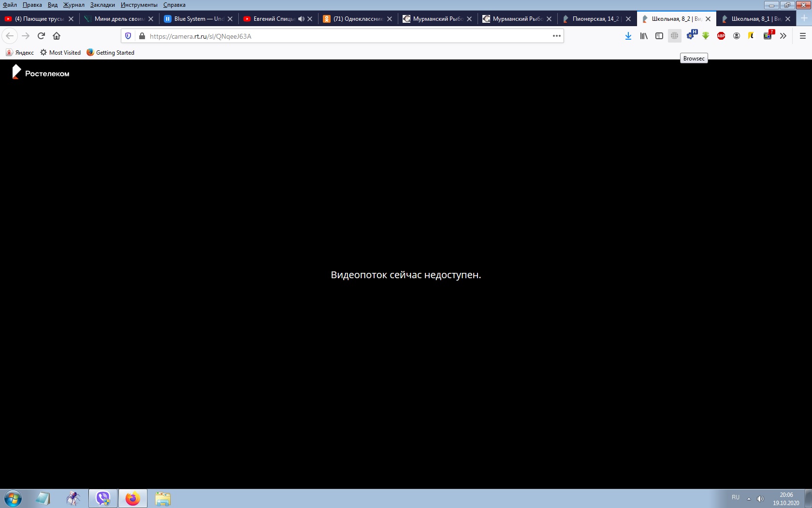This screenshot has width=812, height=508.
Task: Click the Ростелеком logo link
Action: pyautogui.click(x=41, y=73)
